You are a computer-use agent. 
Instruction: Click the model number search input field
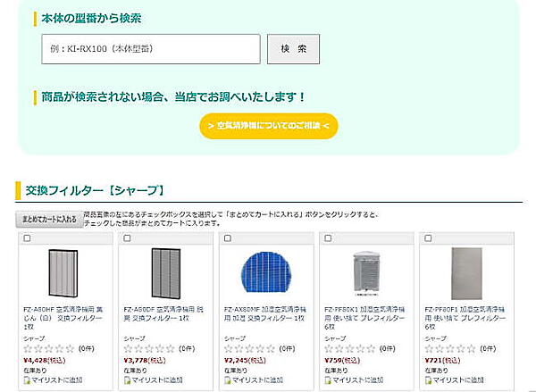(151, 49)
